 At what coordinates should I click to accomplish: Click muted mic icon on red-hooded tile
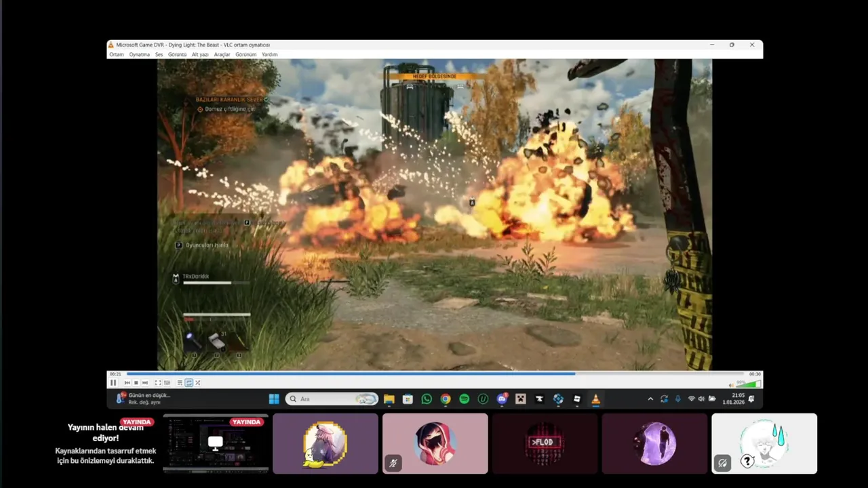tap(393, 463)
